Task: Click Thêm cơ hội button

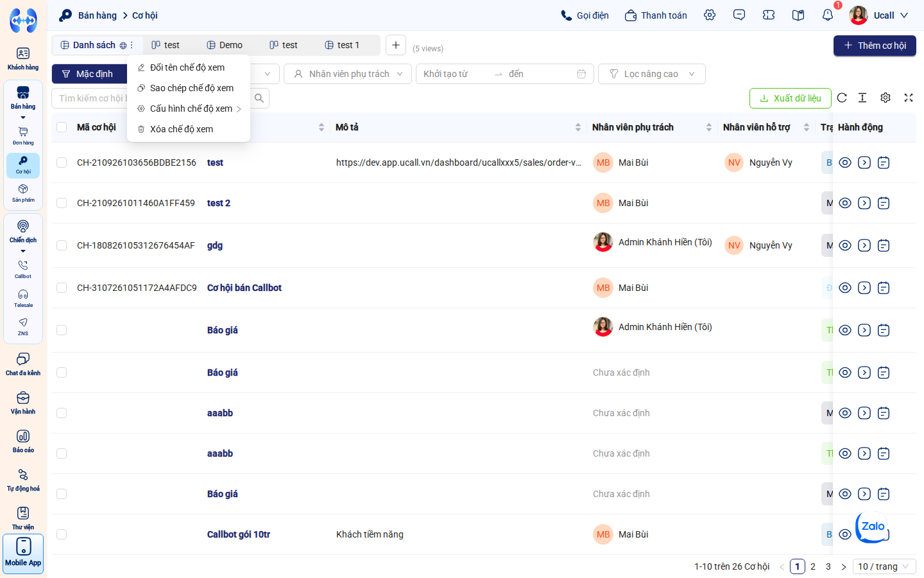Action: pos(875,46)
